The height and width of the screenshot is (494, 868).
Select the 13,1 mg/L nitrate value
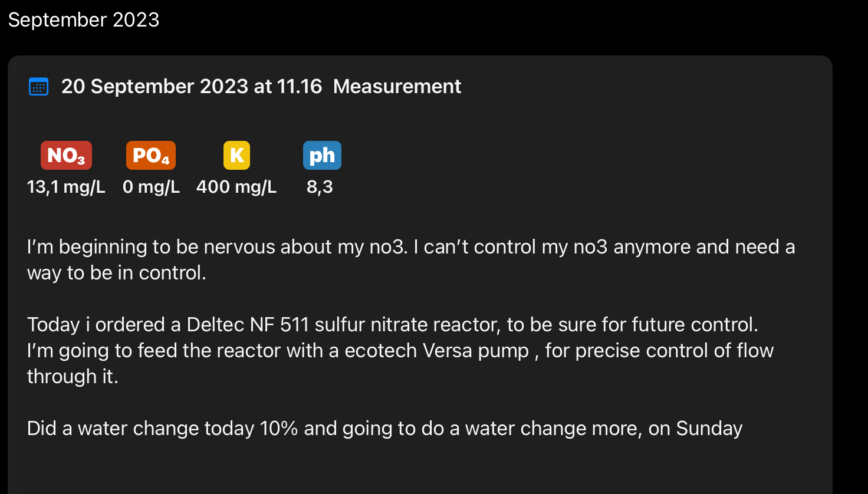pos(66,187)
